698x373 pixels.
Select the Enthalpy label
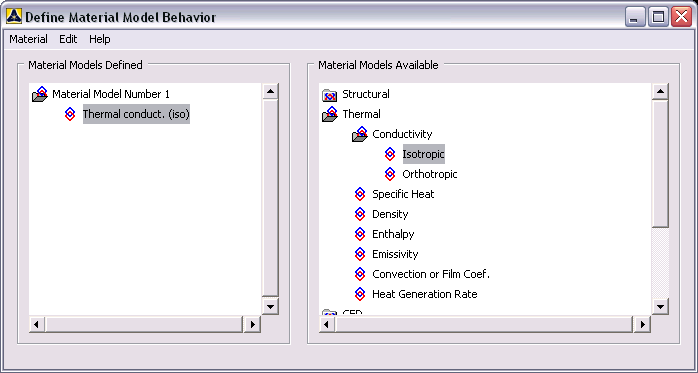click(x=394, y=235)
